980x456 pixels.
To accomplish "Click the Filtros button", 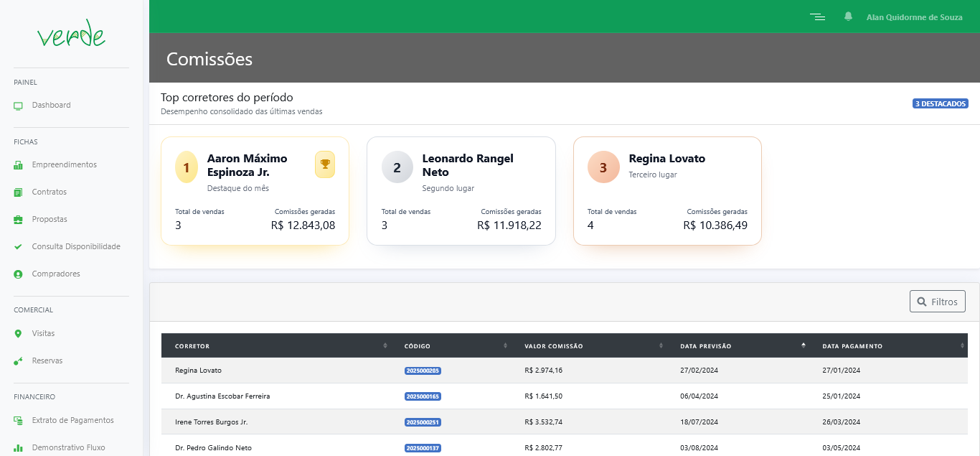I will point(937,302).
